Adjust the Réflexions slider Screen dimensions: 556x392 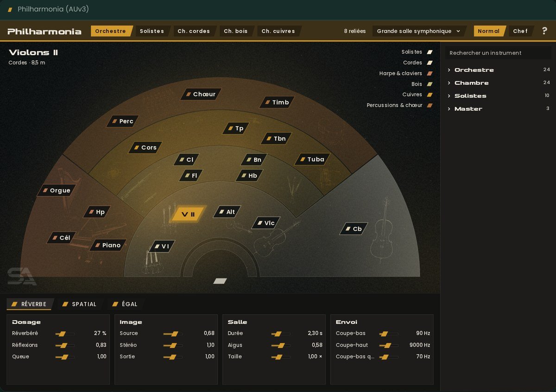[65, 345]
